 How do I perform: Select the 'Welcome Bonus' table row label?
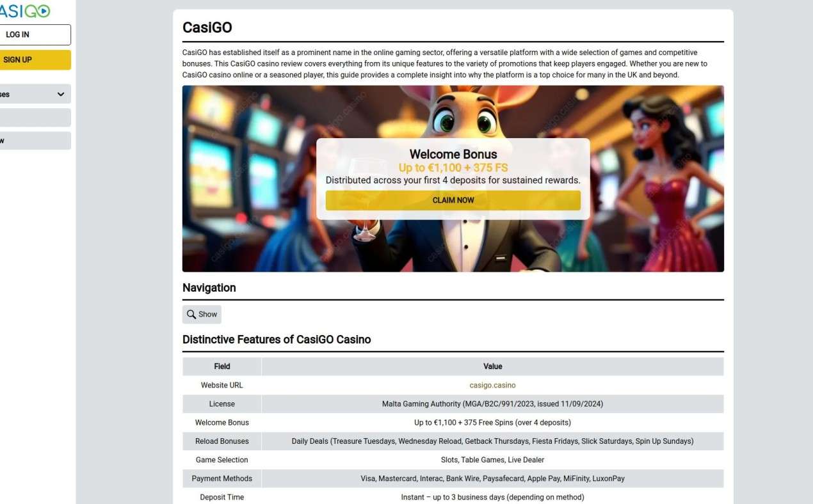(x=222, y=422)
